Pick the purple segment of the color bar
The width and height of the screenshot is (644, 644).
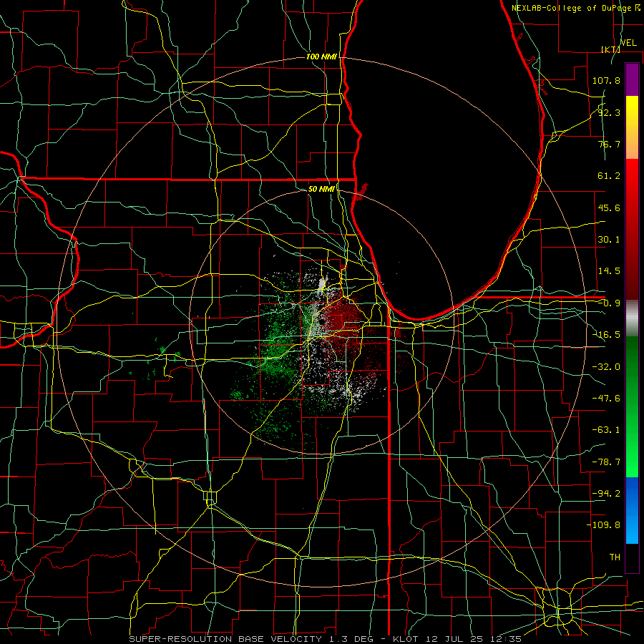point(632,79)
